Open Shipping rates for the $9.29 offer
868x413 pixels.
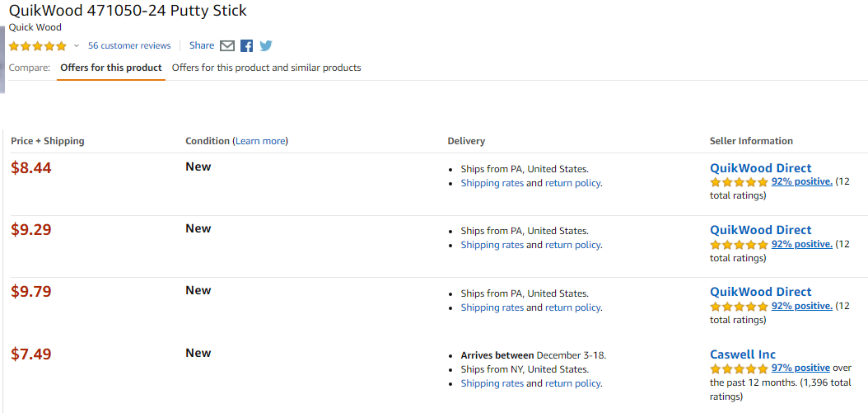click(x=492, y=245)
